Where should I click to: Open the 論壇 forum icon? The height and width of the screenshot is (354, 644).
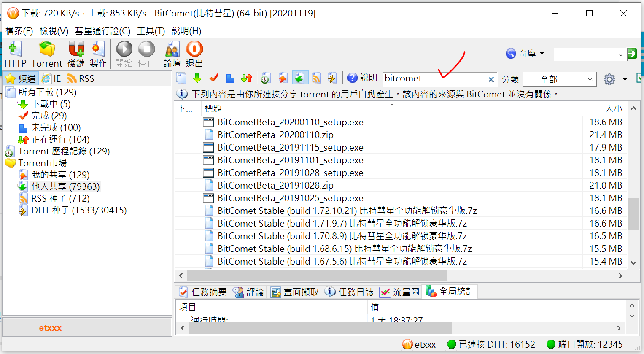coord(172,54)
